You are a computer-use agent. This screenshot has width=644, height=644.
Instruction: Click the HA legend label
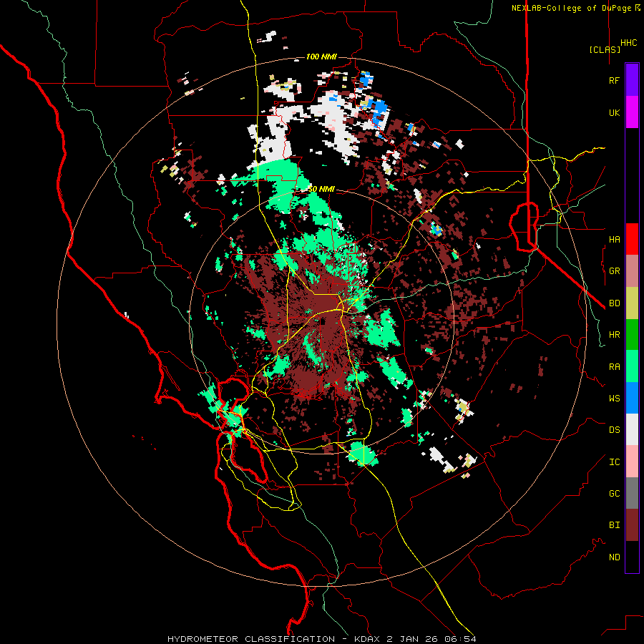coord(614,240)
